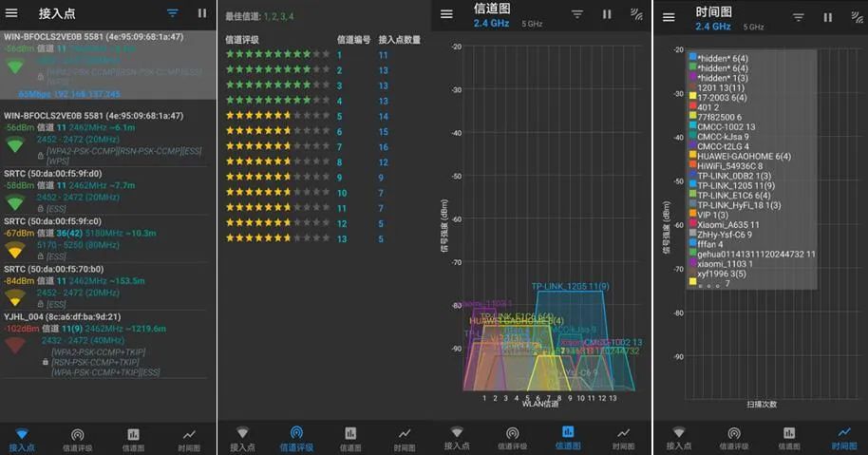Select channel number 1 in the rating list
This screenshot has width=868, height=455.
[x=339, y=55]
